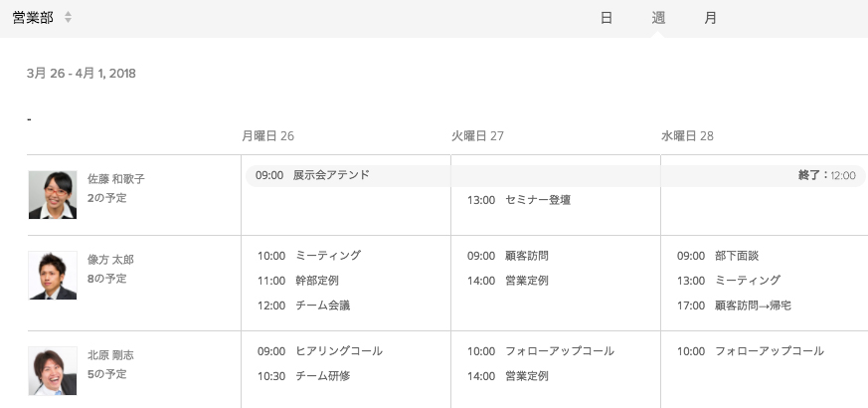Click 北原 剛志's profile photo

point(53,371)
